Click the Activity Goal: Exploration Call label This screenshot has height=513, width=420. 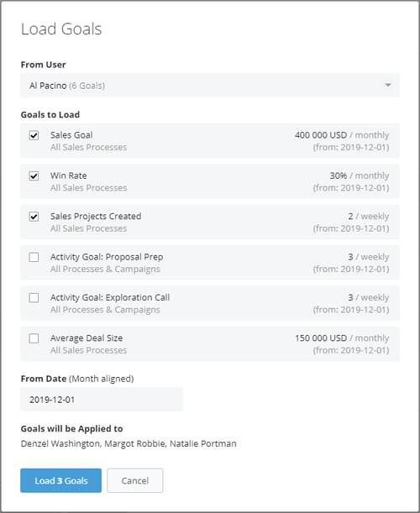pos(110,297)
